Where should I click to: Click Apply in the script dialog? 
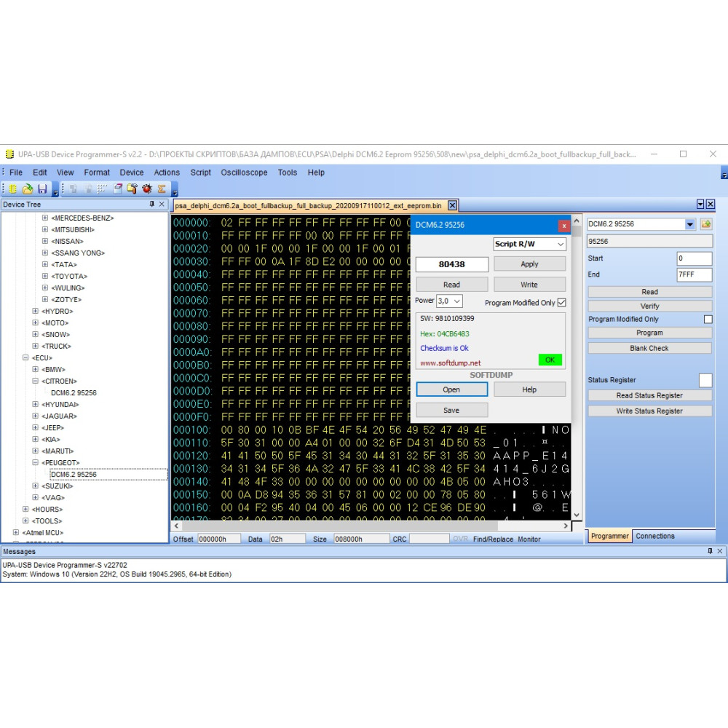[x=529, y=264]
